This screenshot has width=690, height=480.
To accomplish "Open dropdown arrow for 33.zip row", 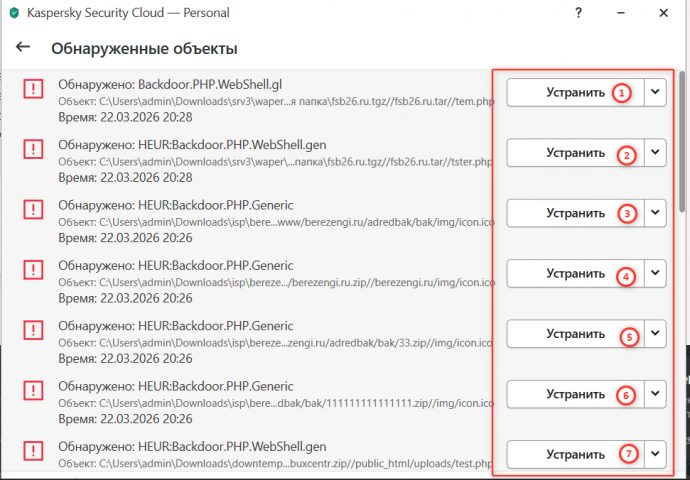I will pyautogui.click(x=655, y=333).
